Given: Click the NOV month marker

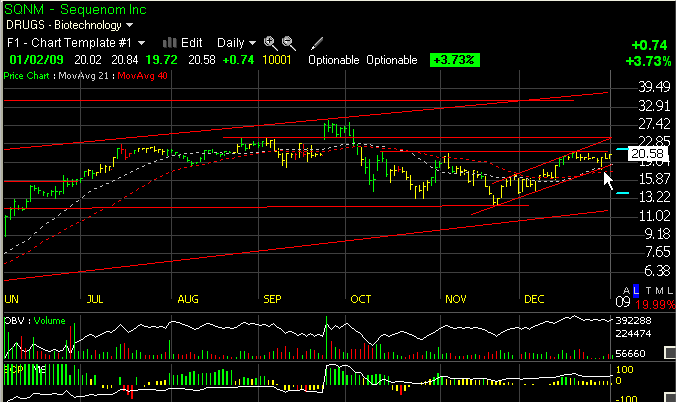Looking at the screenshot, I should pos(456,299).
